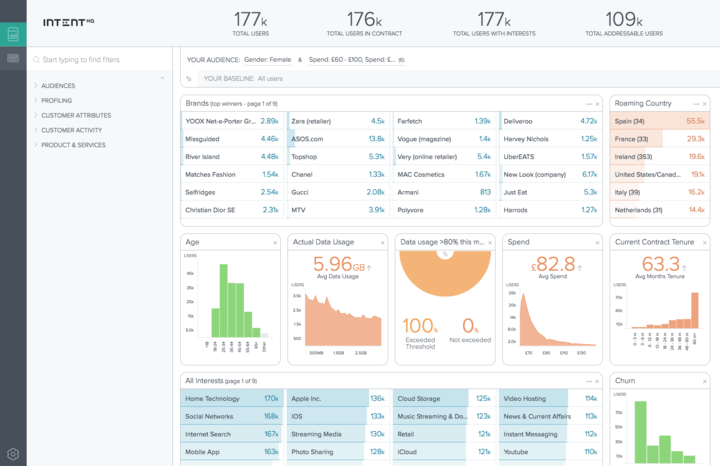Expand the Audiences filter group
The width and height of the screenshot is (720, 466).
[58, 86]
